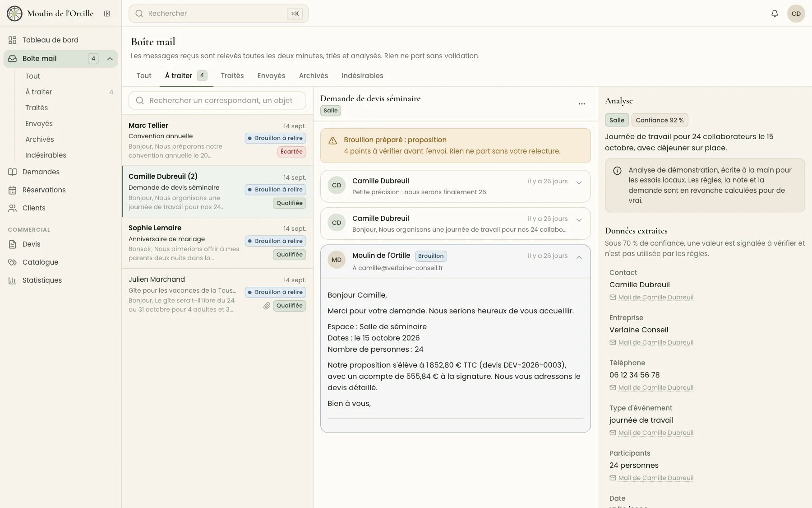The height and width of the screenshot is (508, 812).
Task: Switch to the Tout tab
Action: (144, 76)
